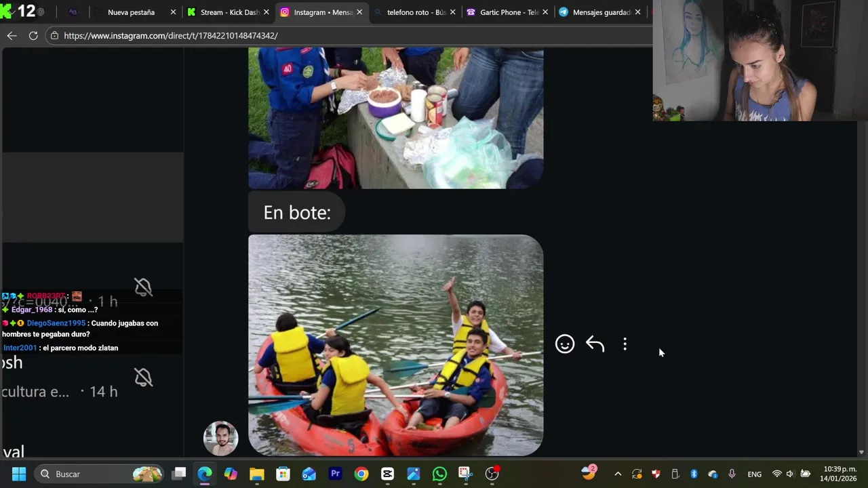Viewport: 868px width, 488px height.
Task: Switch the ENG language input indicator
Action: click(754, 474)
